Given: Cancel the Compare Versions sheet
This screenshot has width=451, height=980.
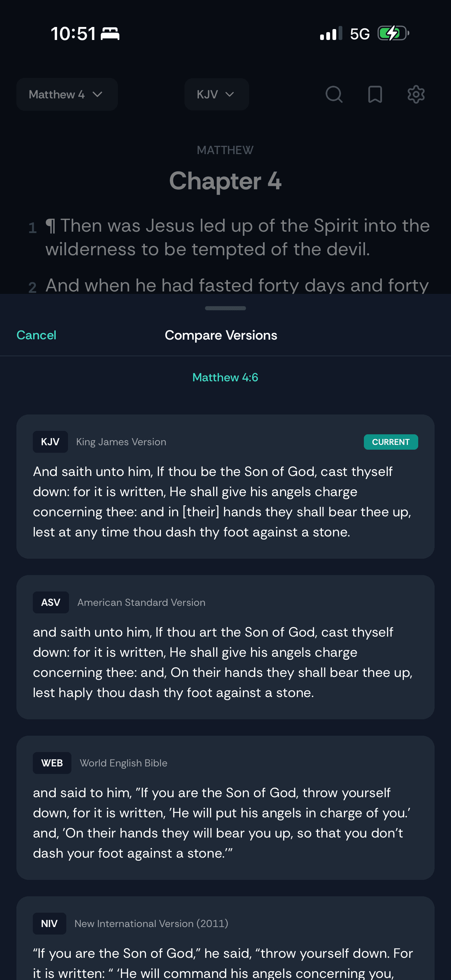Looking at the screenshot, I should tap(36, 335).
